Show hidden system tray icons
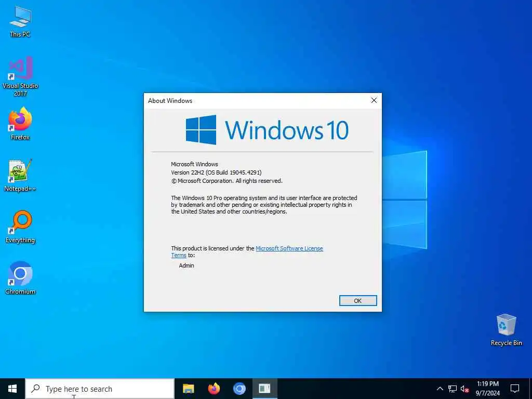The height and width of the screenshot is (399, 532). tap(440, 389)
